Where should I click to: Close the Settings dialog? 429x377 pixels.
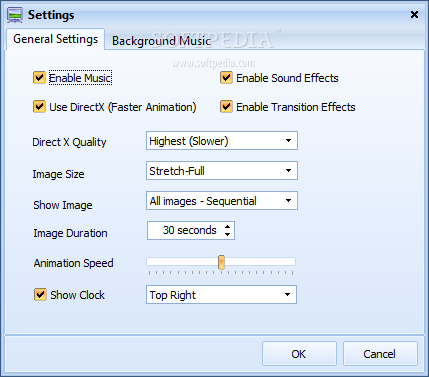tap(414, 15)
